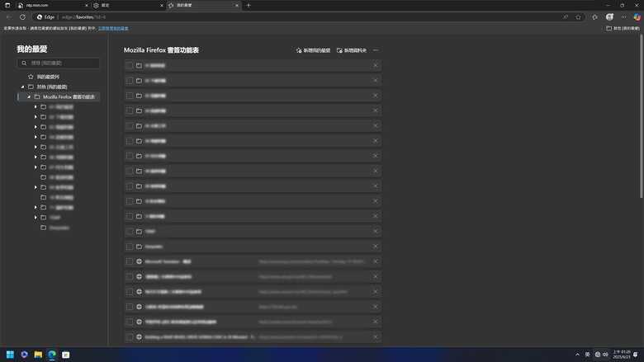Select Mozilla Firefox 書籤功能表 in the tree
644x362 pixels.
[x=69, y=97]
